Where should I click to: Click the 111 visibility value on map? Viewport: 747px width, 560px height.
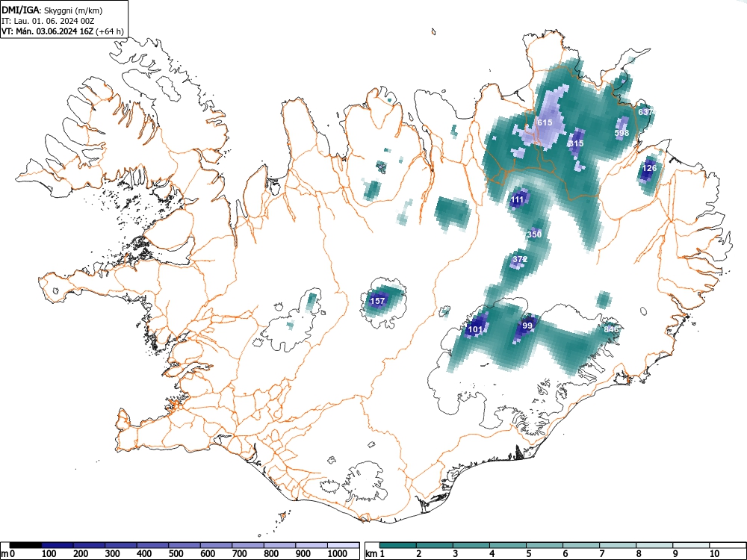517,199
